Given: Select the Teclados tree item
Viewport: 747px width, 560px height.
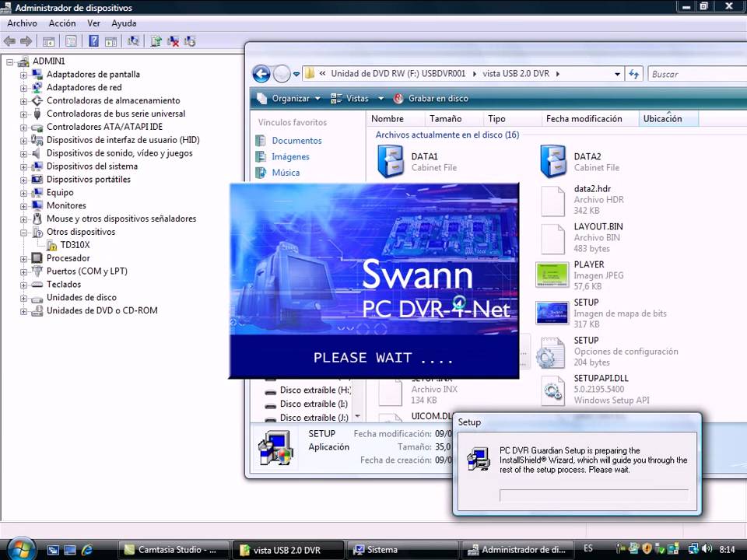Looking at the screenshot, I should tap(64, 285).
